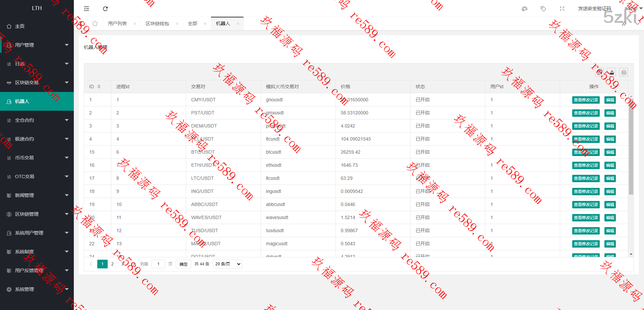Open the column filter icon in table toolbar
The height and width of the screenshot is (310, 644).
[599, 72]
